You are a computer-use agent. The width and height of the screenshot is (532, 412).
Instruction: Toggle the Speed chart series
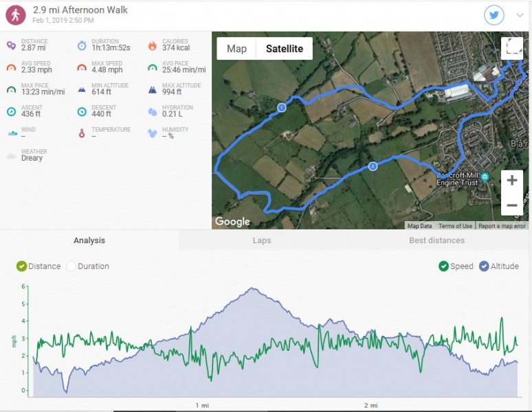pyautogui.click(x=443, y=266)
